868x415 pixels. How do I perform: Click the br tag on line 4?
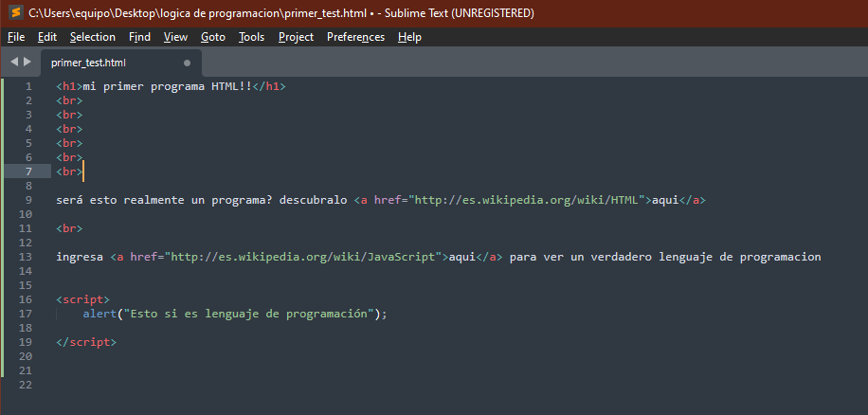(69, 129)
